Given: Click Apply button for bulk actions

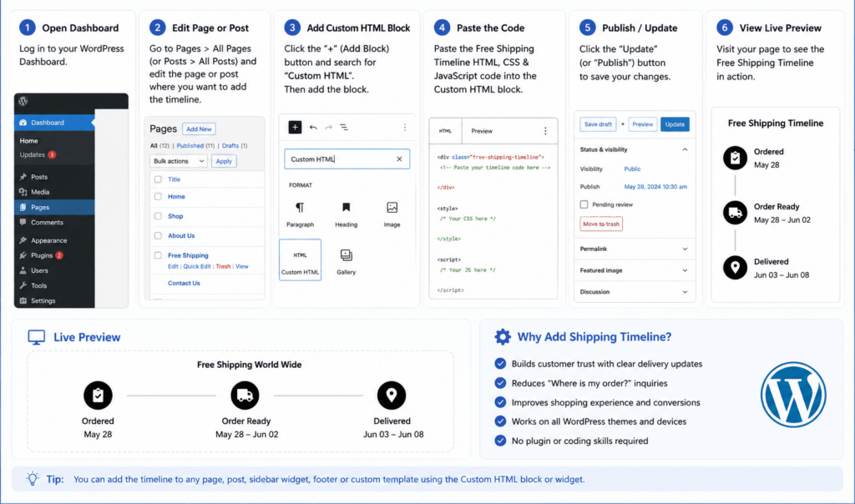Looking at the screenshot, I should (224, 161).
